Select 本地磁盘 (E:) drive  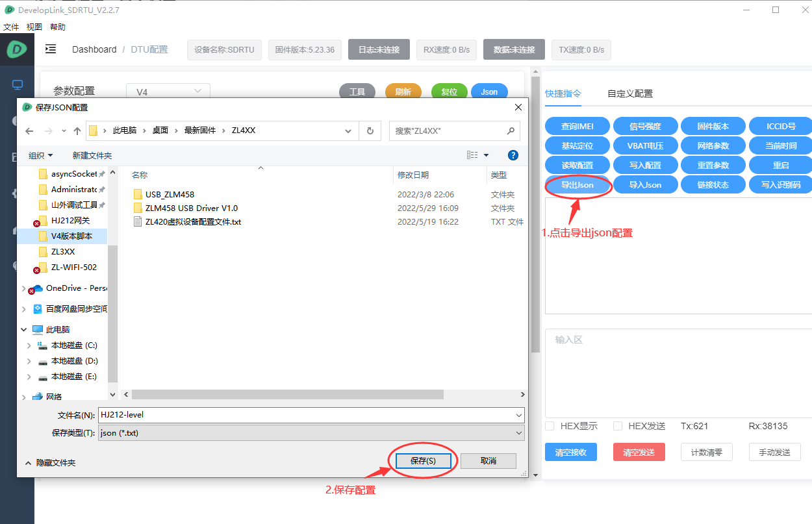coord(68,376)
